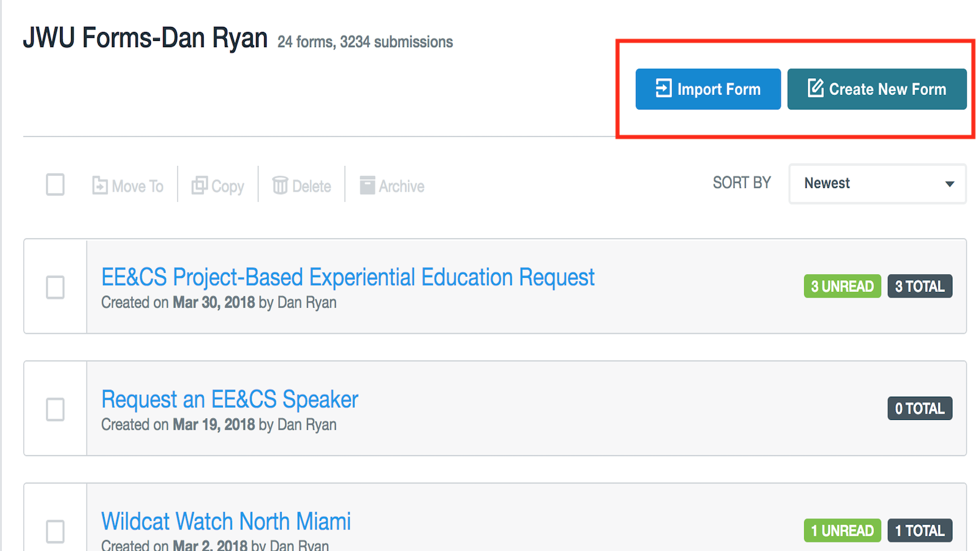Click the Import Form button label

pos(718,89)
